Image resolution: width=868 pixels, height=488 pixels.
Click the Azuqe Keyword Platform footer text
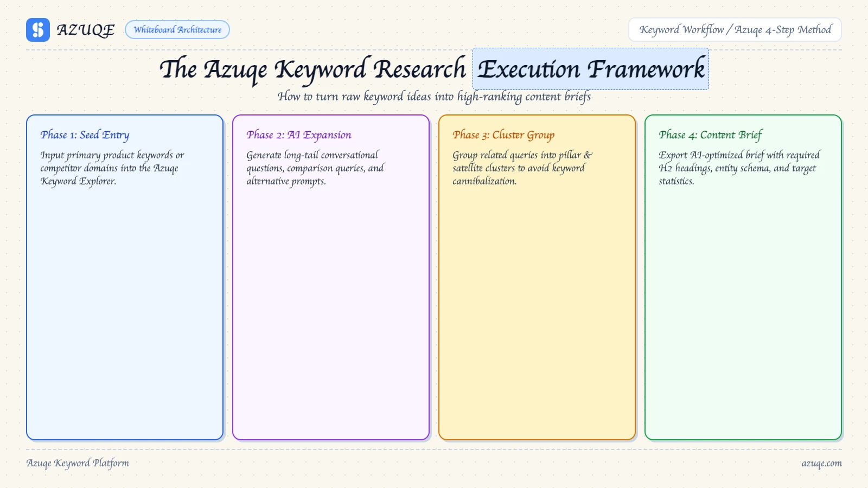(x=78, y=463)
